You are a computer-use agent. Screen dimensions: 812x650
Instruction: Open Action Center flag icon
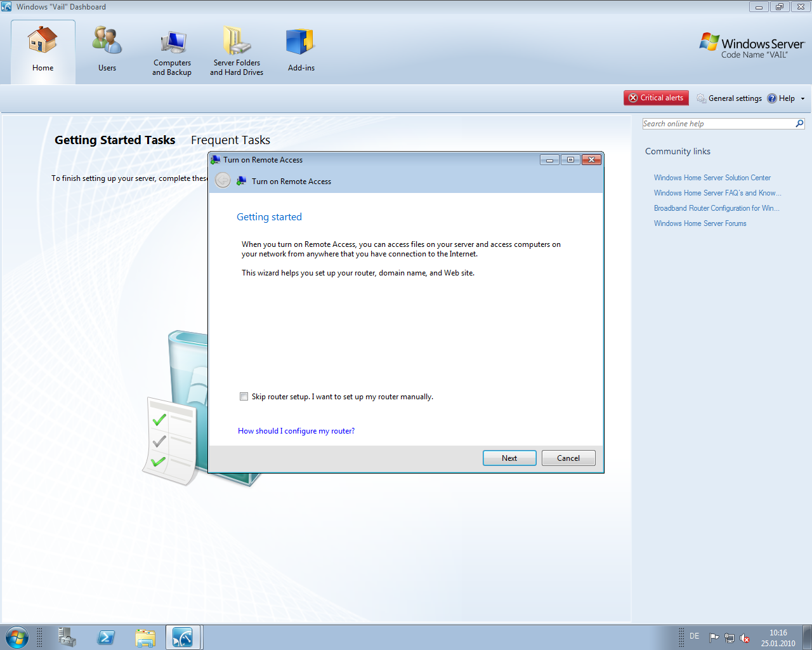click(714, 638)
